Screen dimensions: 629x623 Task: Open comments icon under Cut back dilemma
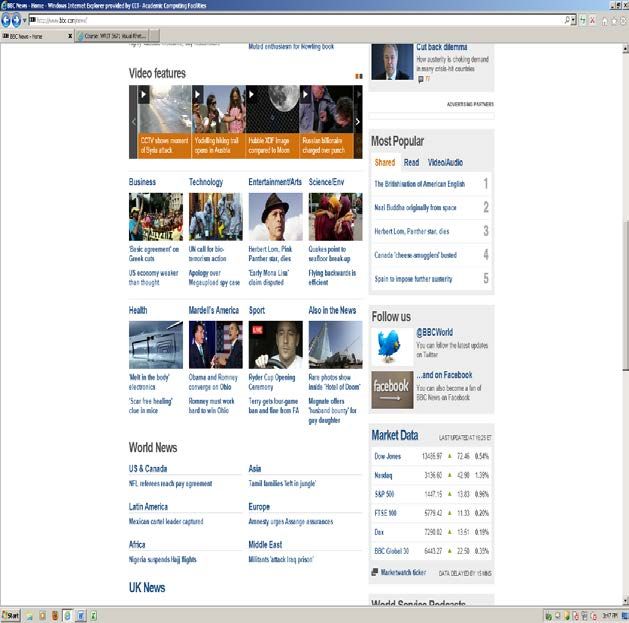coord(420,79)
